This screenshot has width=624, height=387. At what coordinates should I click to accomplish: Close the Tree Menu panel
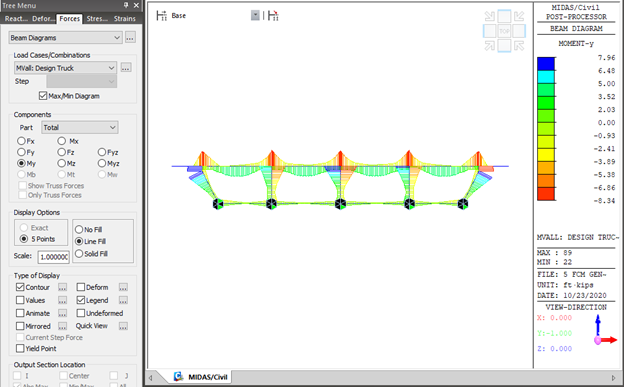click(136, 5)
